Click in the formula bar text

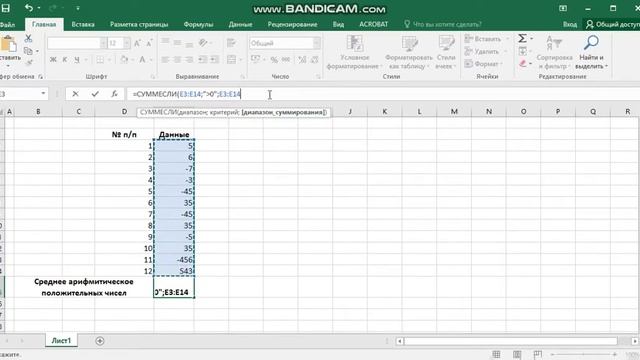[187, 94]
